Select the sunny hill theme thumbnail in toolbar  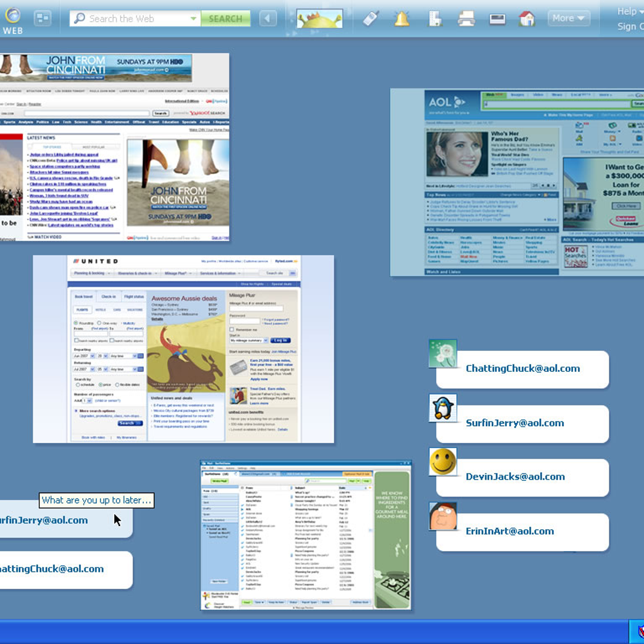(x=320, y=19)
